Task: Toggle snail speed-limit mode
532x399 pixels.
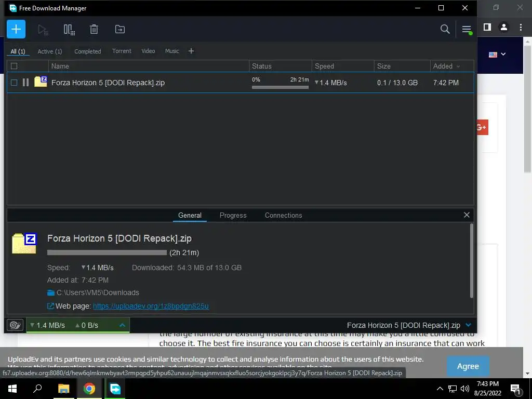Action: tap(15, 325)
